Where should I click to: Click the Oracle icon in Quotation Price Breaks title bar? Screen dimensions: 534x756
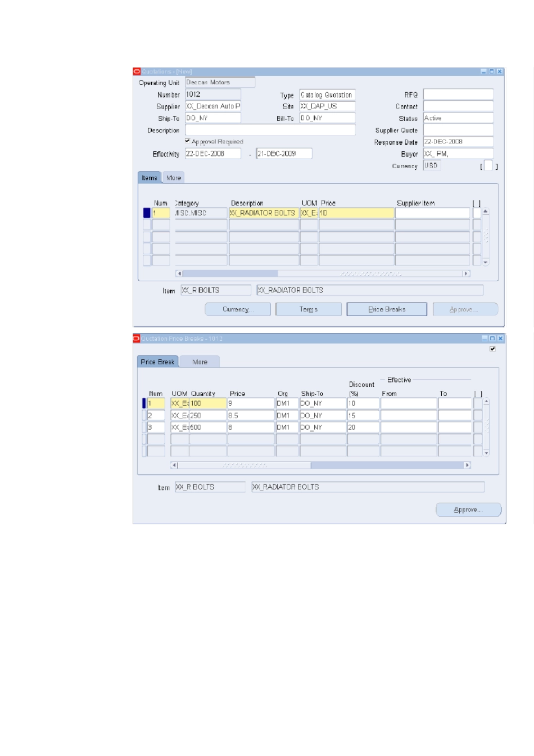point(137,338)
